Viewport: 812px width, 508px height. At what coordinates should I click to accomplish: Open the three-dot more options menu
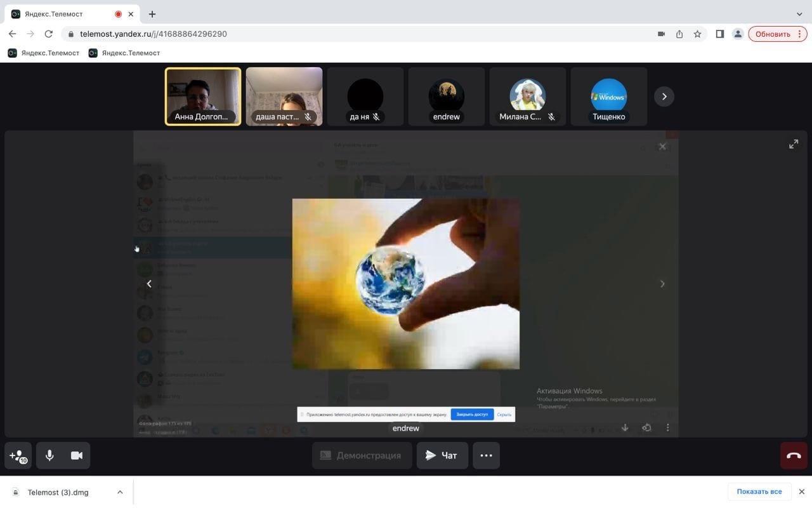(x=486, y=455)
